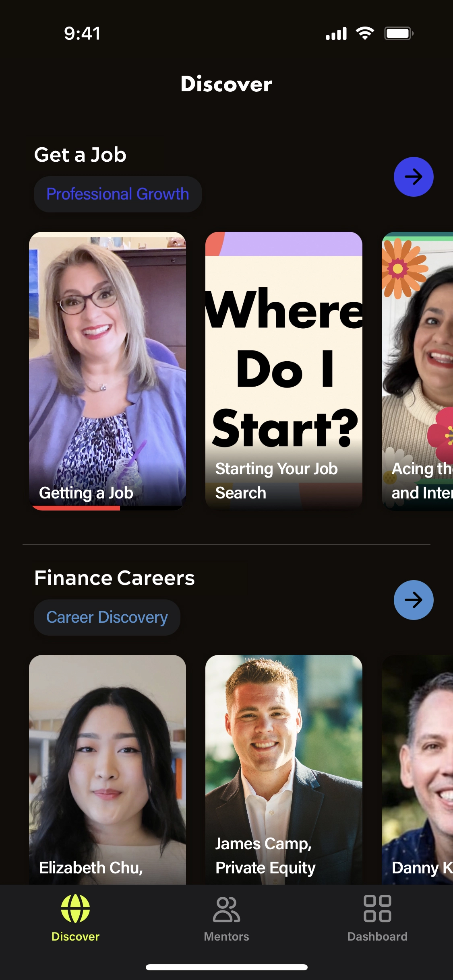Open the Get a Job arrow button

point(414,177)
